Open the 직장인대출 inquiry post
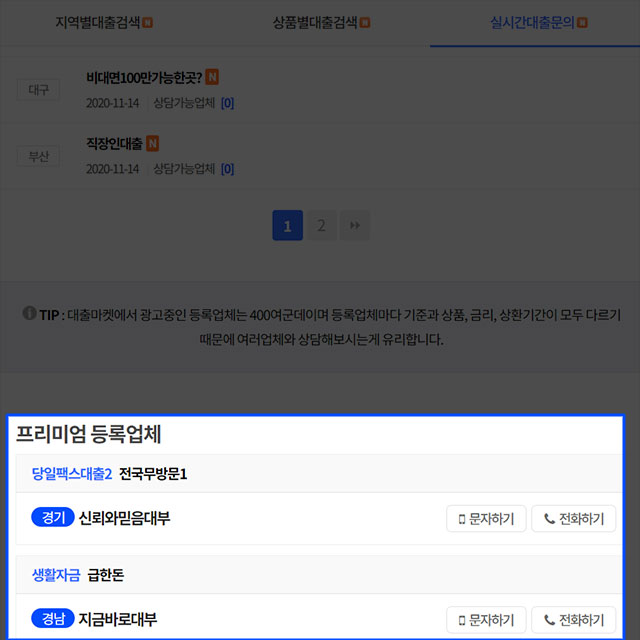The image size is (640, 640). pos(114,144)
